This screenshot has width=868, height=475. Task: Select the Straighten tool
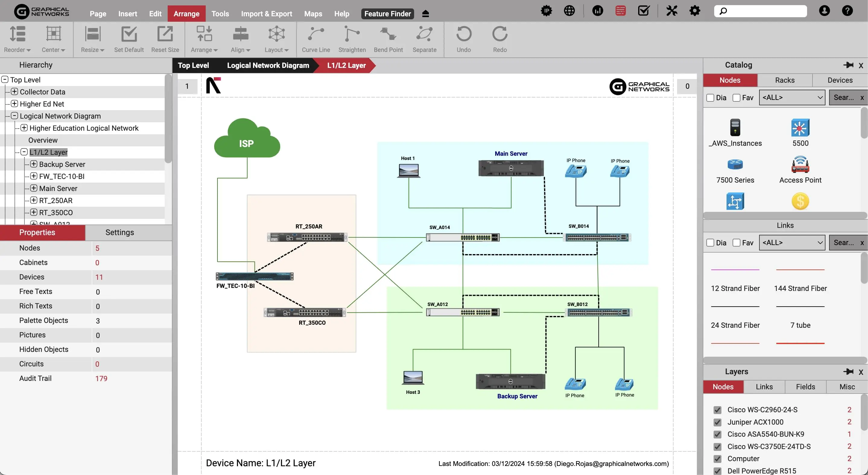(x=352, y=40)
